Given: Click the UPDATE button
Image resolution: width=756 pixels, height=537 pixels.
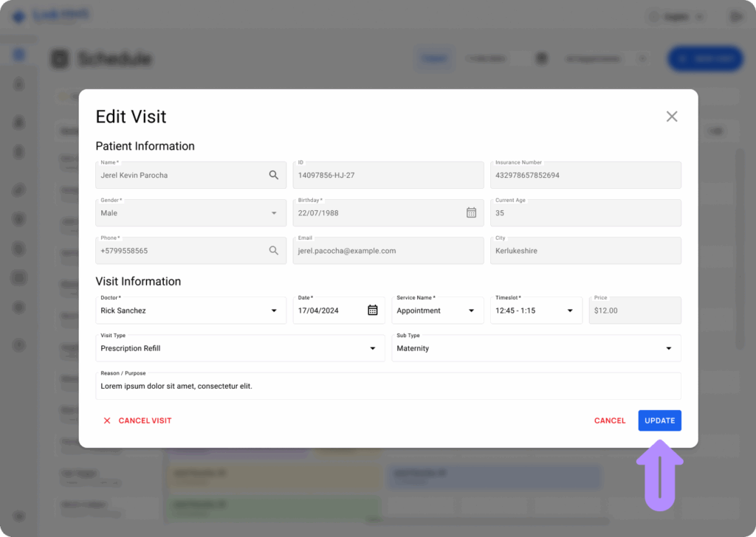Looking at the screenshot, I should pyautogui.click(x=659, y=420).
